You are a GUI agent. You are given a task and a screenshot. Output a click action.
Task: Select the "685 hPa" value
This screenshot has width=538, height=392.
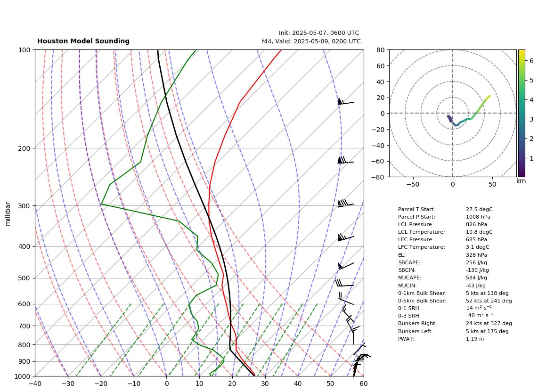(477, 240)
